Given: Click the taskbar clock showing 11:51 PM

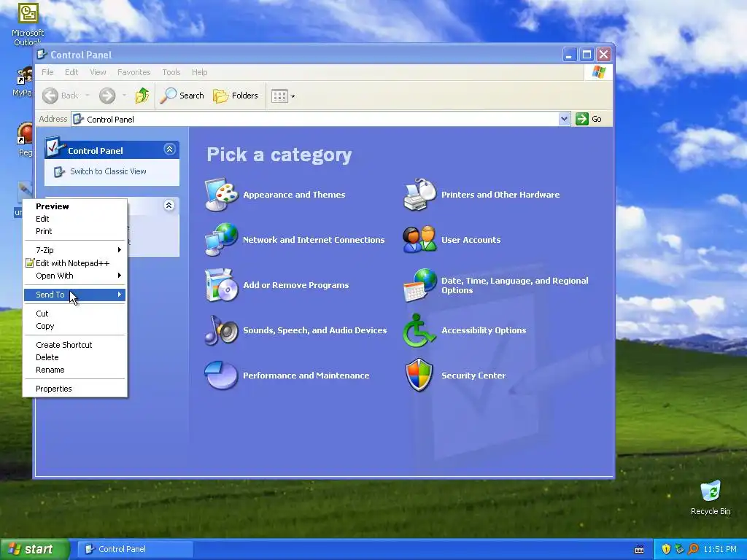Looking at the screenshot, I should coord(720,549).
